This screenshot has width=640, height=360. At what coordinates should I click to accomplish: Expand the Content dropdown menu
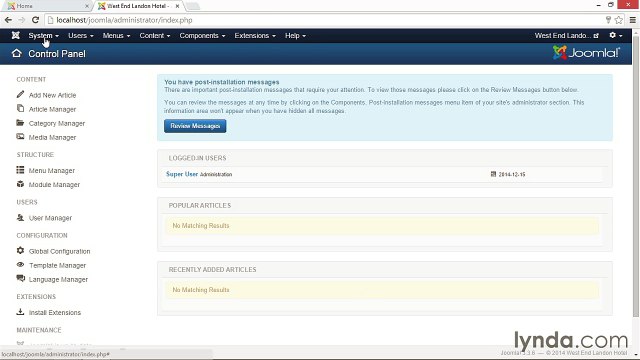155,36
